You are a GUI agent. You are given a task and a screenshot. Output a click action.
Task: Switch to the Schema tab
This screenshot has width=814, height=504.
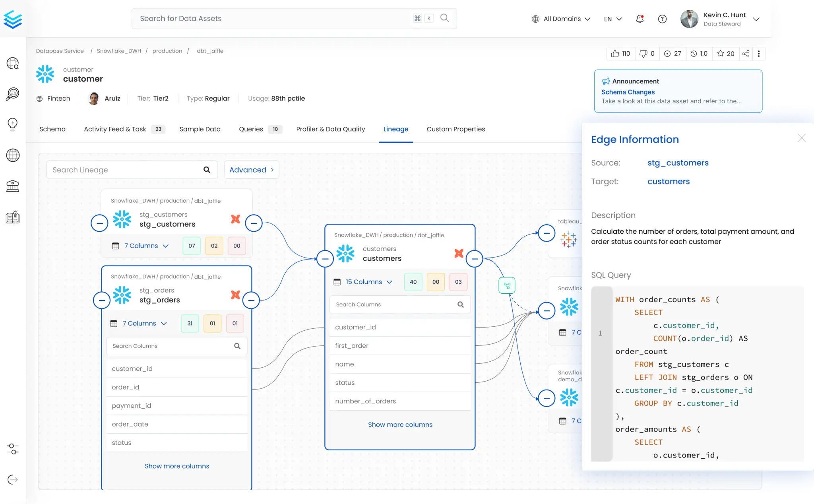coord(52,129)
